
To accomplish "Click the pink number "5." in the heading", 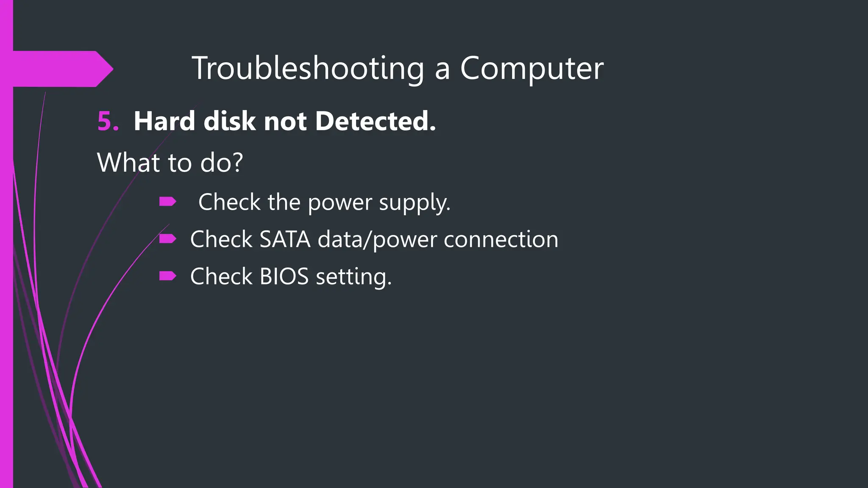I will tap(108, 121).
